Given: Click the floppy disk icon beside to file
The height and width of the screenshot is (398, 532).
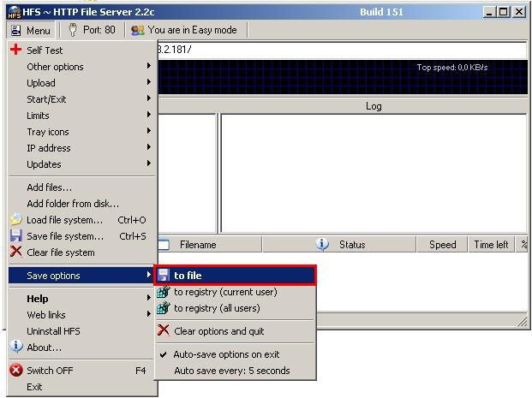Looking at the screenshot, I should pos(163,275).
